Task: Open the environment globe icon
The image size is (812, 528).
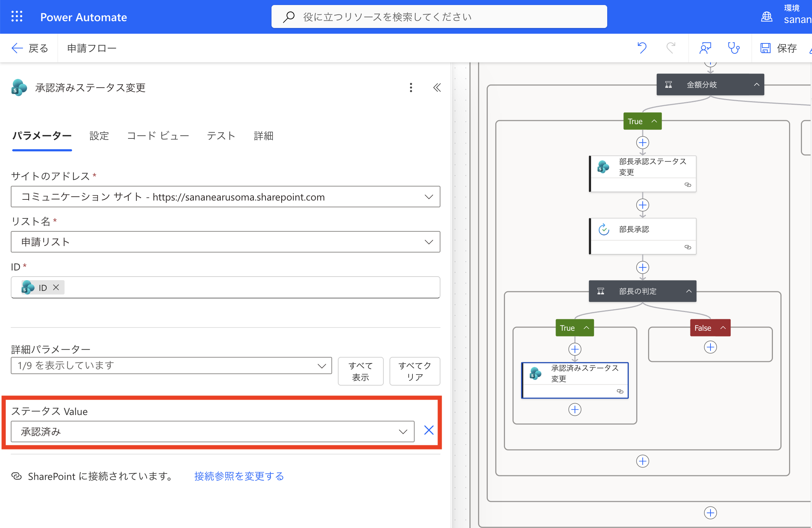Action: coord(766,16)
